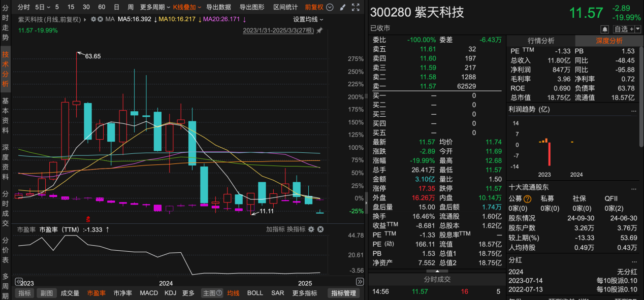Open the 十大流通股东 more options ellipsis
644x300 pixels.
click(633, 187)
